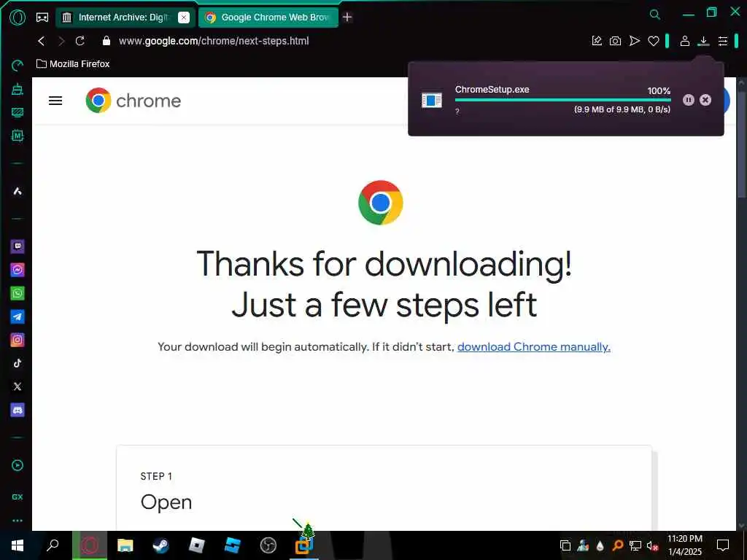Open RAM limiter chip icon in sidebar

point(18,136)
